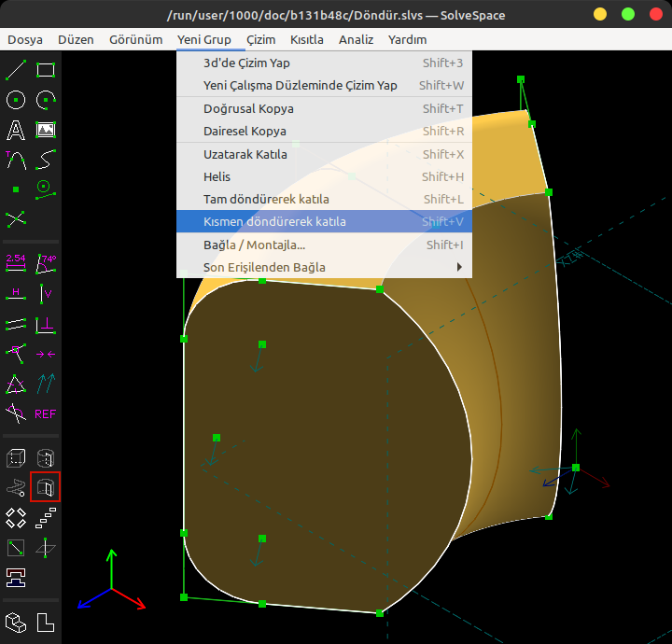Open the Düzen menu
Image resolution: width=672 pixels, height=644 pixels.
tap(76, 39)
